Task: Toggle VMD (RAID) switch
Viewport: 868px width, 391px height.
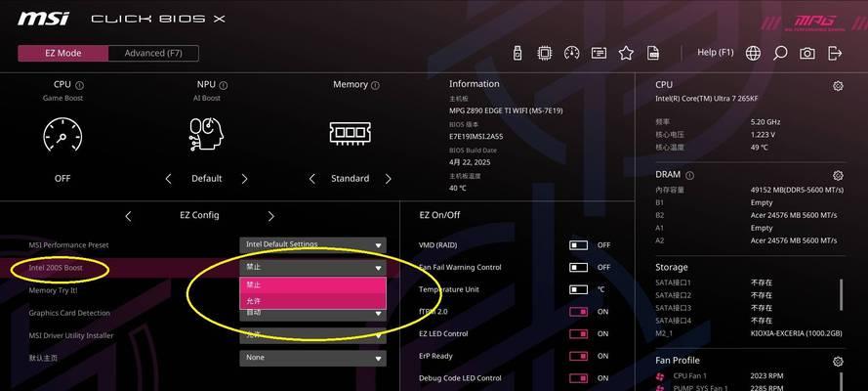Action: coord(578,244)
